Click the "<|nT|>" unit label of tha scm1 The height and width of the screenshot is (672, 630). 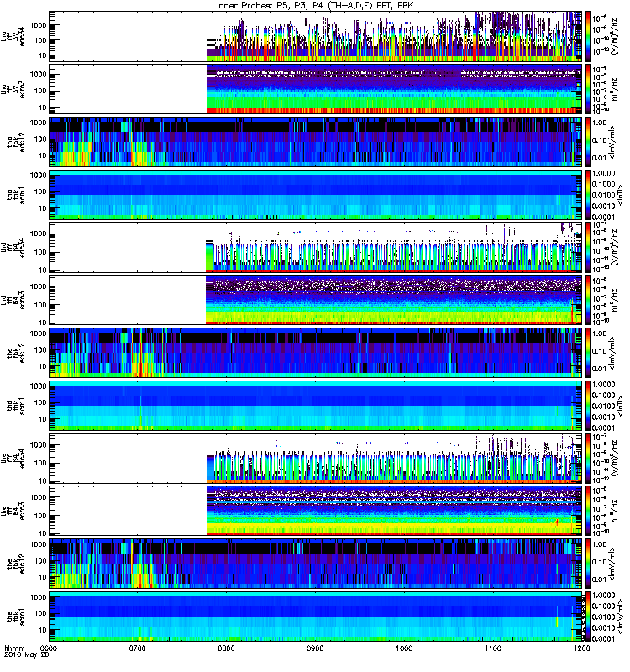pyautogui.click(x=620, y=195)
